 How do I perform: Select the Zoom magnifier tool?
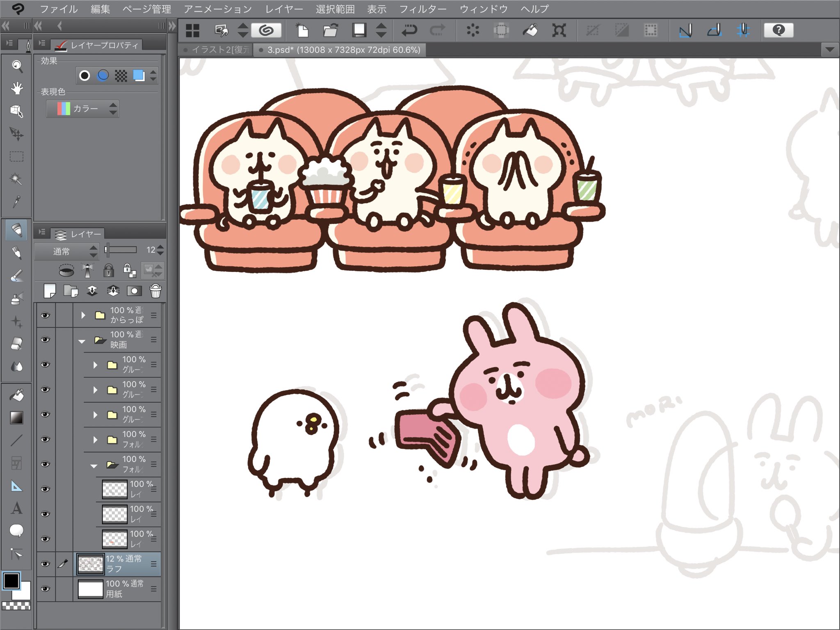click(17, 66)
